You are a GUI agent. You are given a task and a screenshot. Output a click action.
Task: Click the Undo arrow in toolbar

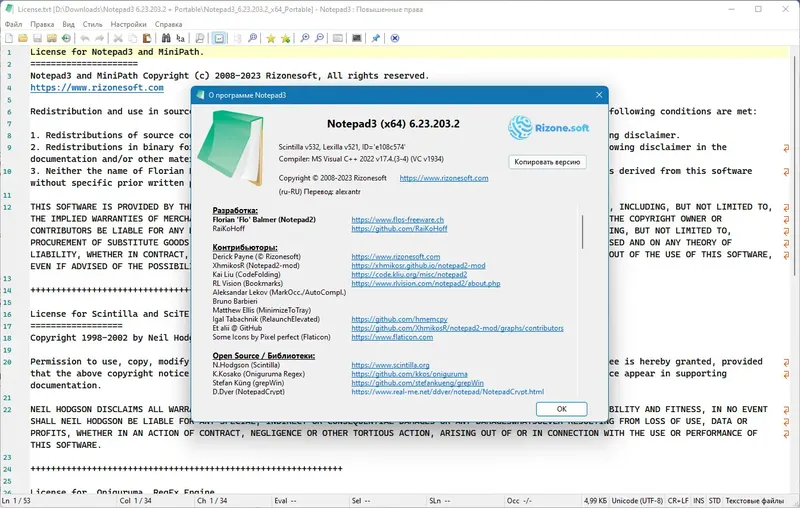(x=85, y=38)
